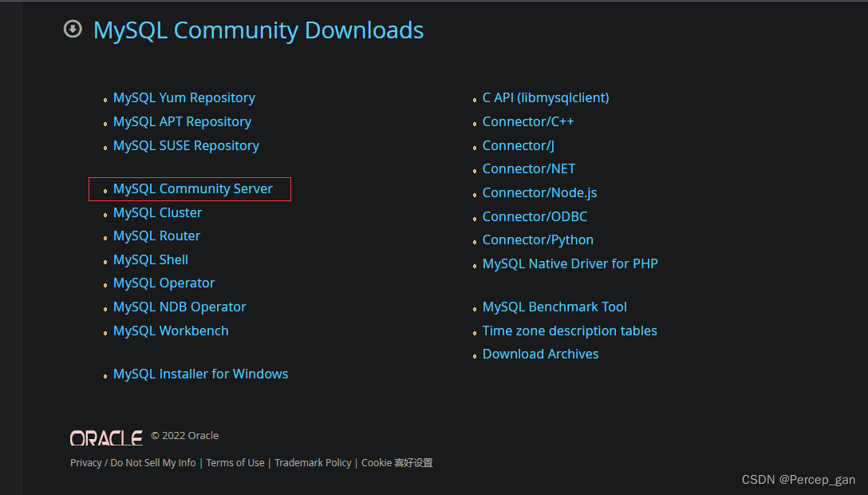Go to MySQL Cluster downloads
Image resolution: width=868 pixels, height=495 pixels.
click(x=157, y=212)
